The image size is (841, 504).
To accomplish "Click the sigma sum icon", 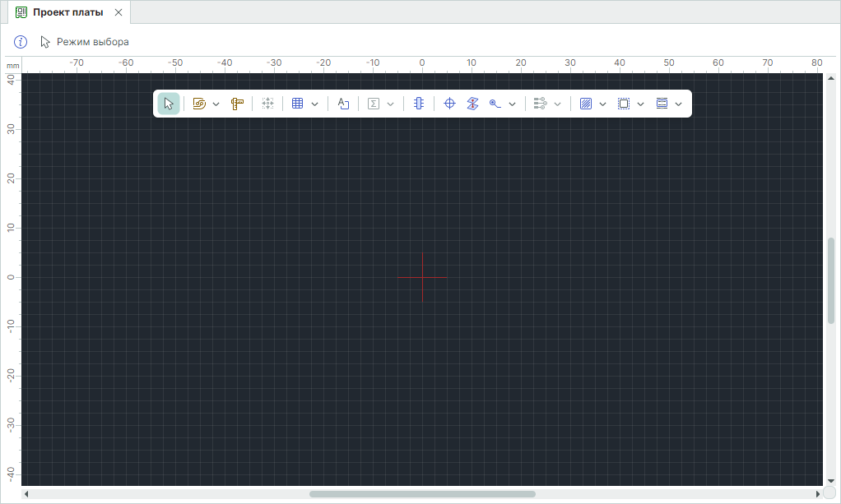I will pos(374,104).
